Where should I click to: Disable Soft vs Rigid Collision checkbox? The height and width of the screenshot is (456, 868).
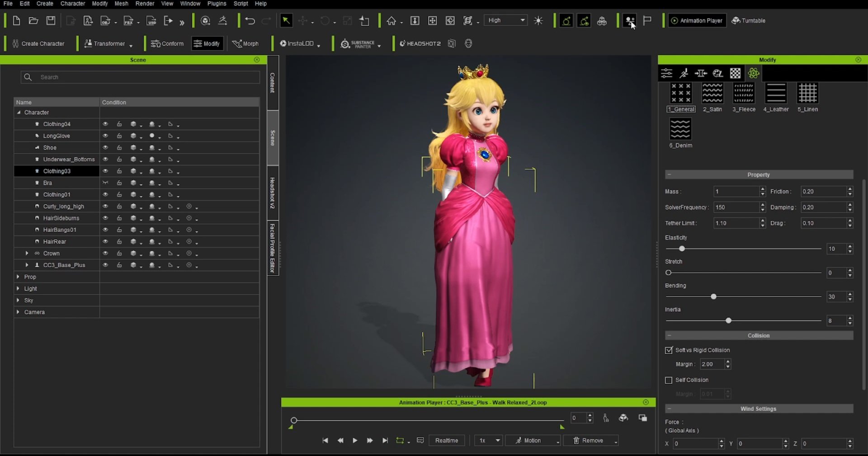[669, 350]
